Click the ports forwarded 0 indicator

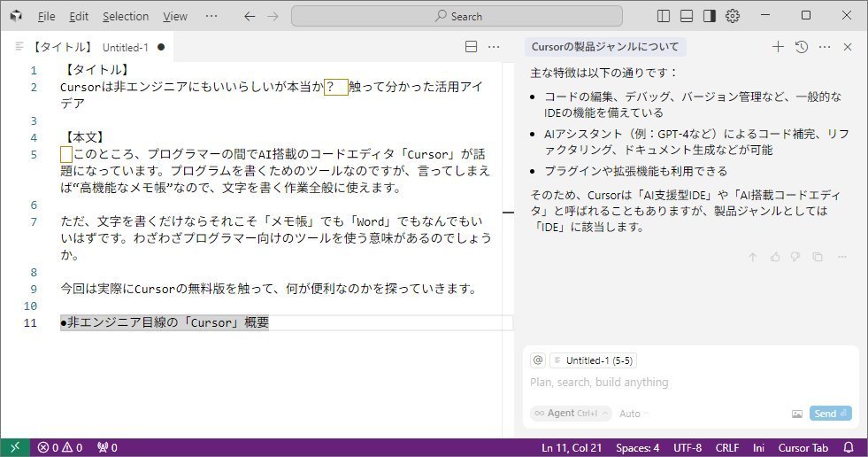[107, 447]
